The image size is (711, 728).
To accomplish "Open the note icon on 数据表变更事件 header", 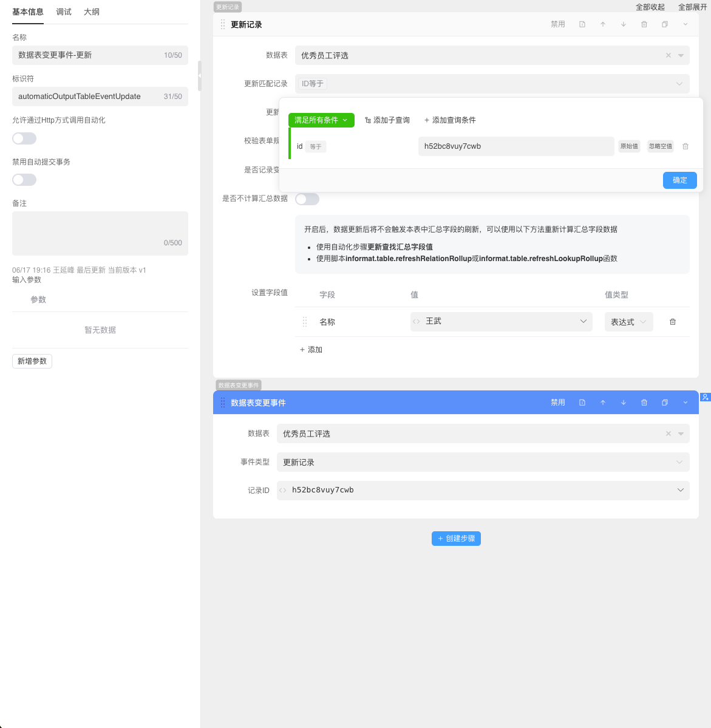I will point(582,403).
